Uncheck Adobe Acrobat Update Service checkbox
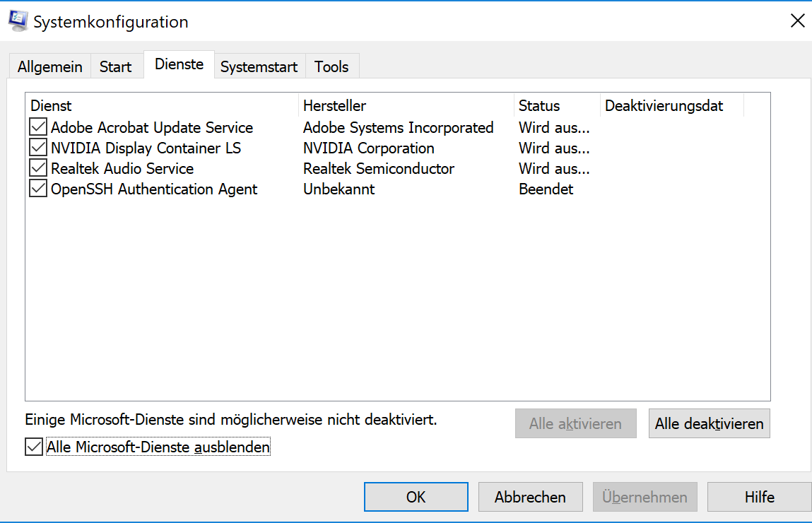 click(x=37, y=127)
